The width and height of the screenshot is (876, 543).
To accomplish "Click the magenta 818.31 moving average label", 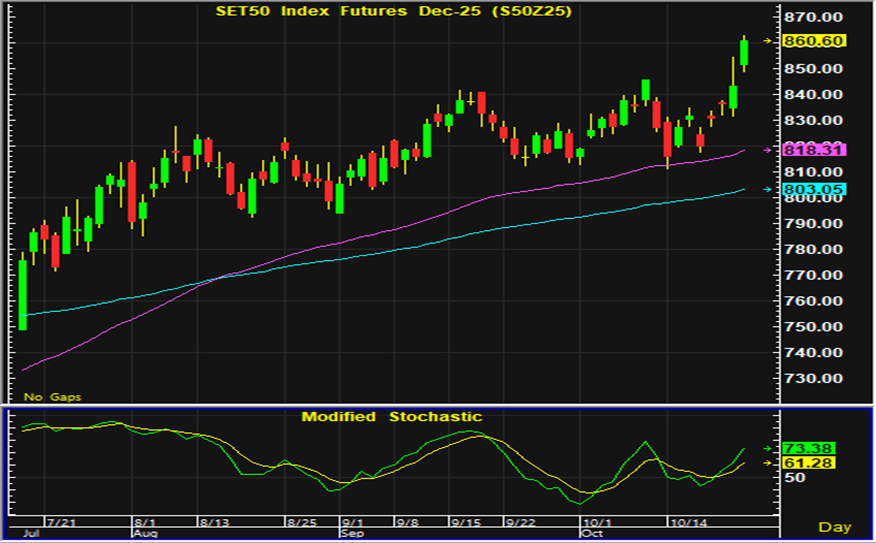I will point(816,149).
